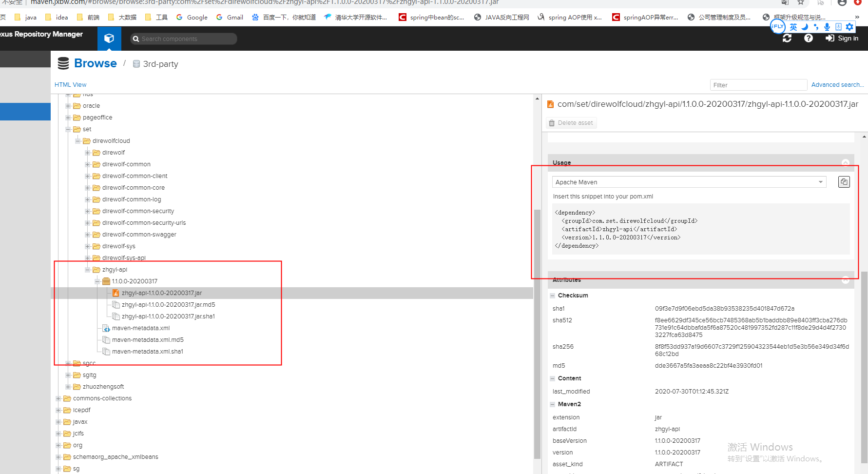Click the Filter input box
The height and width of the screenshot is (474, 868).
(x=758, y=85)
